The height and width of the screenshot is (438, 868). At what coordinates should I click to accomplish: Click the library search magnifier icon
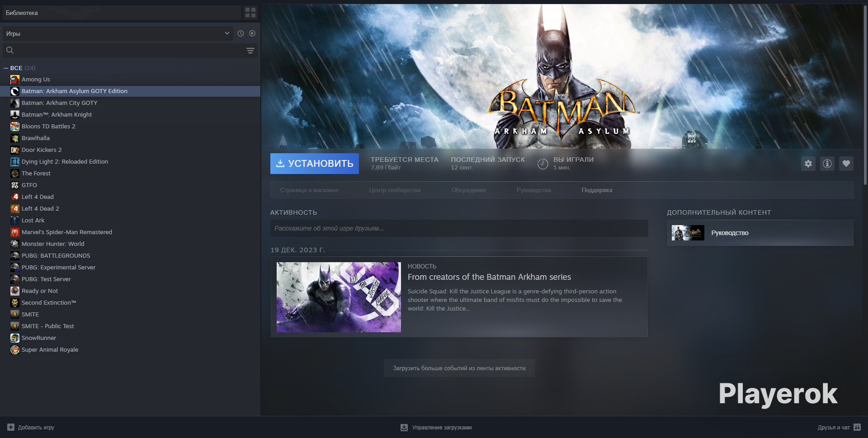coord(10,50)
